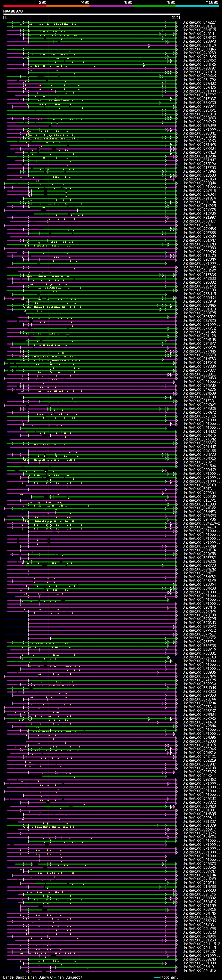Open hit UniRef100_Q4A2U1

coord(199,34)
